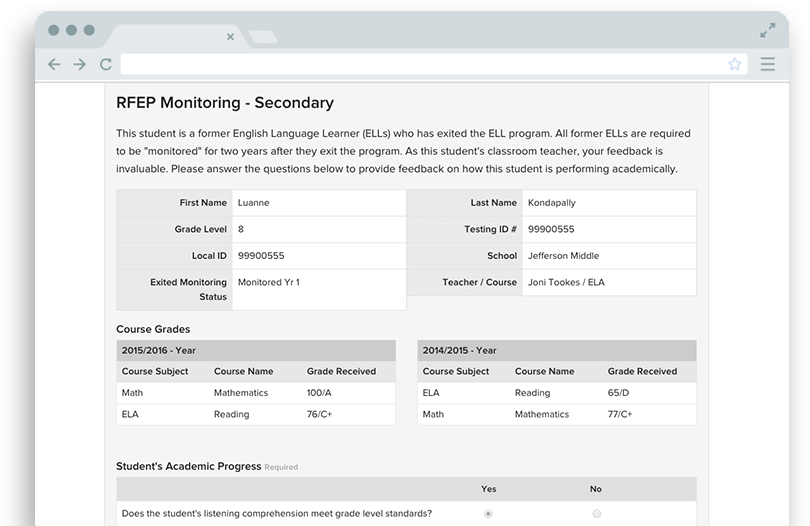This screenshot has width=810, height=526.
Task: Click the second gray window control dot
Action: coord(71,30)
